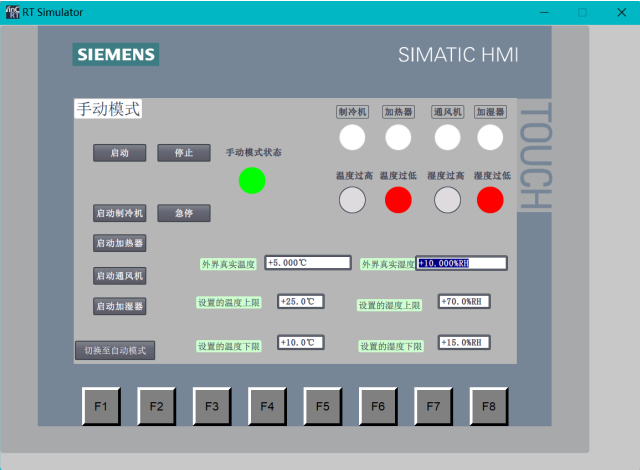Click the green 手动模式状态 indicator lamp

click(252, 180)
